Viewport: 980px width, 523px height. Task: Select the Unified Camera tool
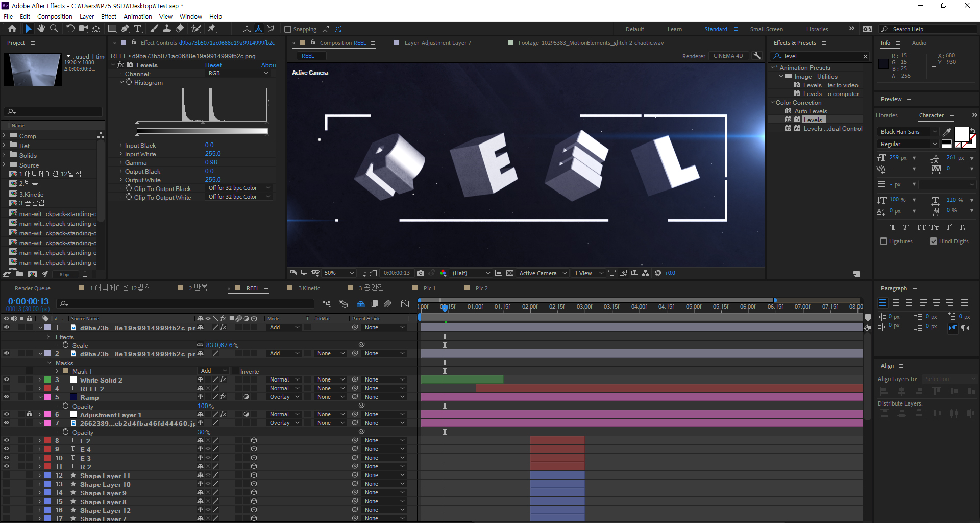[x=83, y=29]
